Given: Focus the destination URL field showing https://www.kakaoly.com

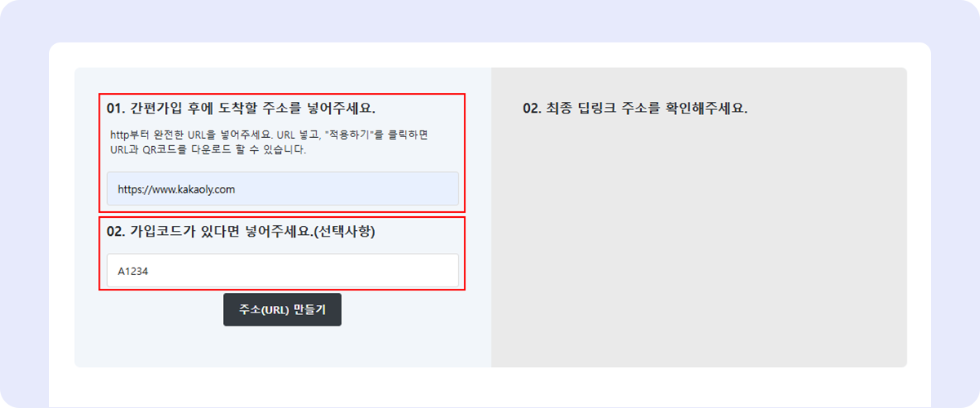Looking at the screenshot, I should click(283, 188).
